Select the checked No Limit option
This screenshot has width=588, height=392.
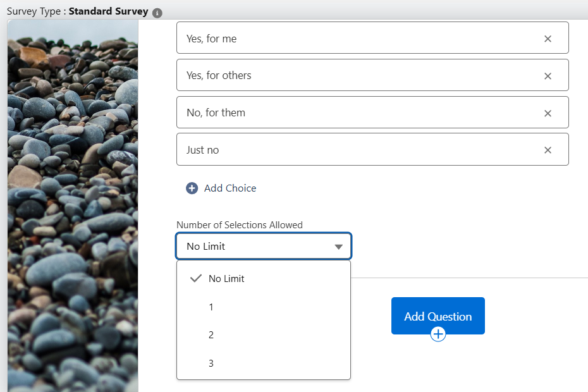coord(226,279)
